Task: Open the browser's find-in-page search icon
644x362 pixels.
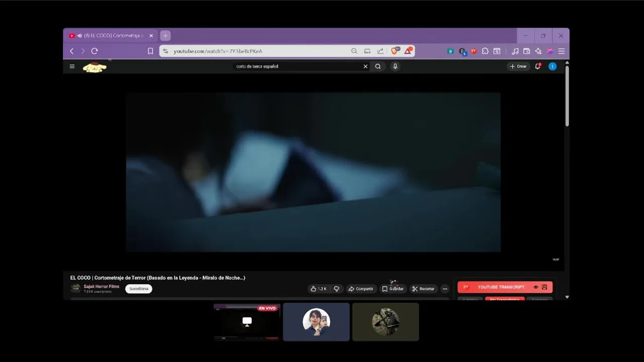Action: (x=497, y=51)
